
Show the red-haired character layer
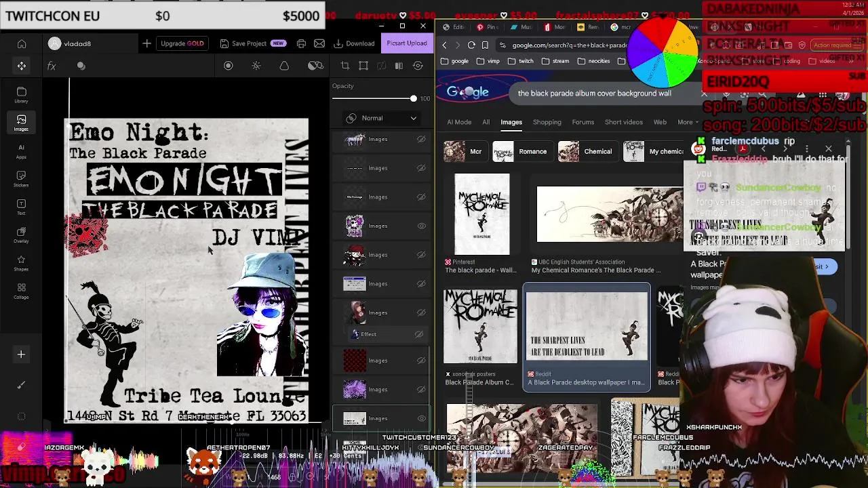point(421,255)
